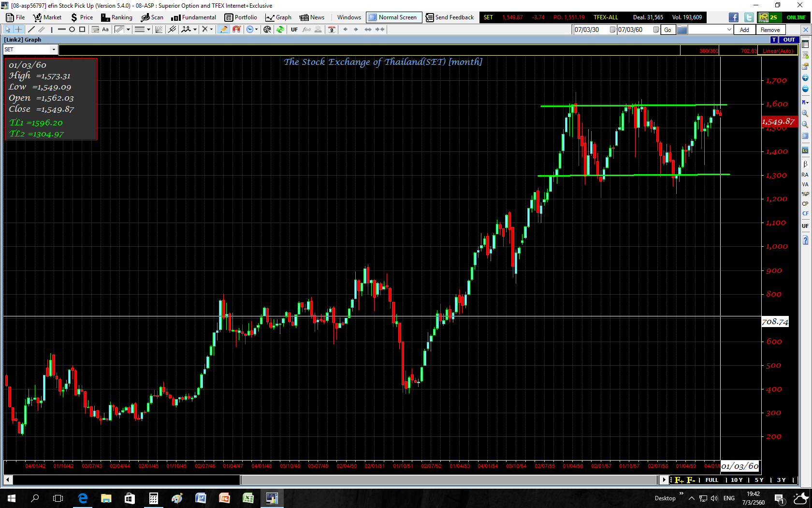The height and width of the screenshot is (508, 812).
Task: Switch chart range to 10 Y
Action: 737,480
